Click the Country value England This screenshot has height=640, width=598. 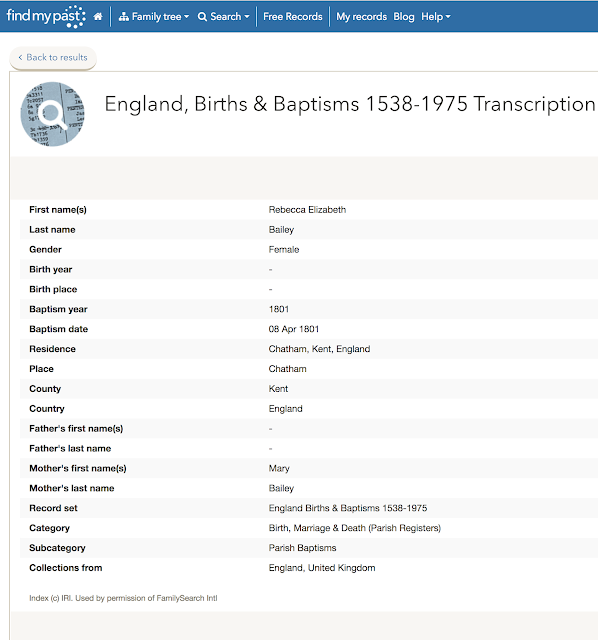click(285, 409)
